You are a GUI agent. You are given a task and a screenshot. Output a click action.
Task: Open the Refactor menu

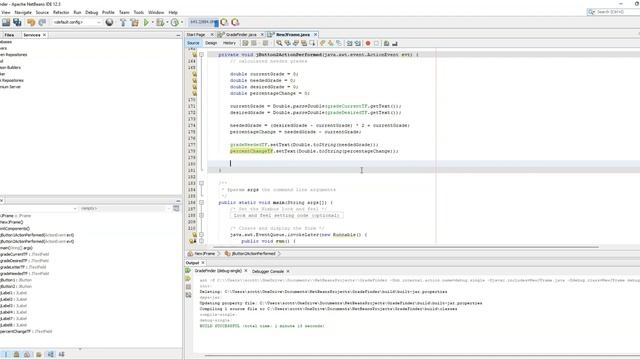pos(61,13)
